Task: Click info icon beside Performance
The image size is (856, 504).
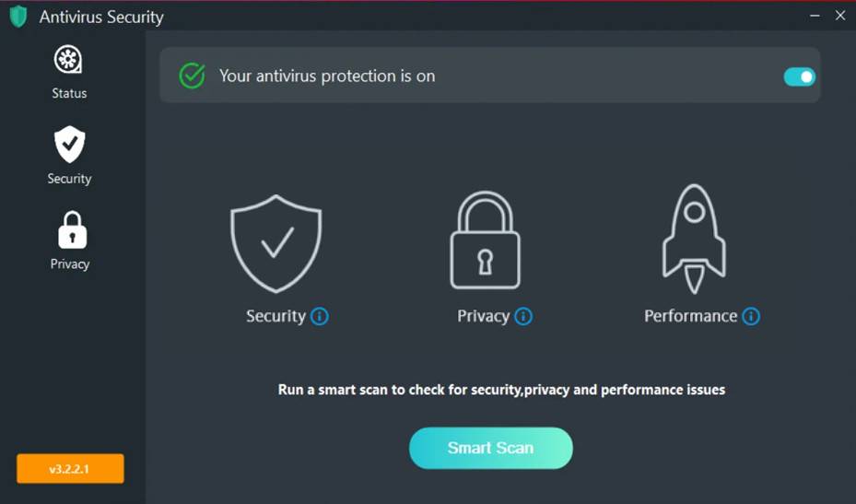Action: (751, 317)
